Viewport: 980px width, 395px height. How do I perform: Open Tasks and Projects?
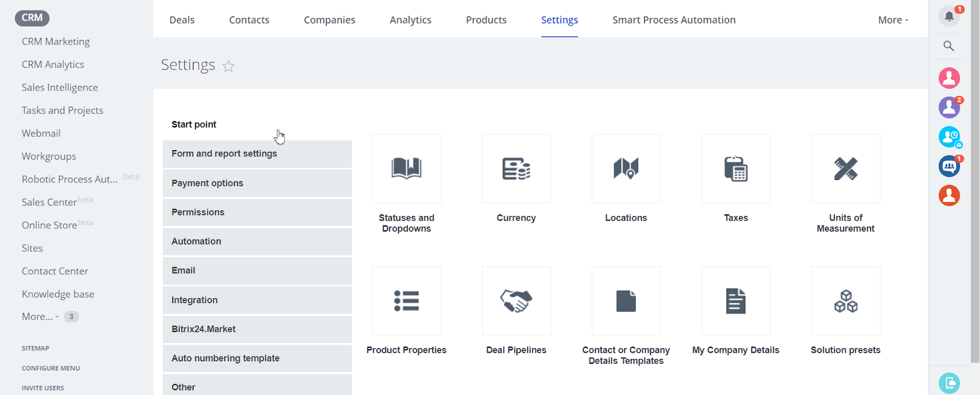(62, 110)
